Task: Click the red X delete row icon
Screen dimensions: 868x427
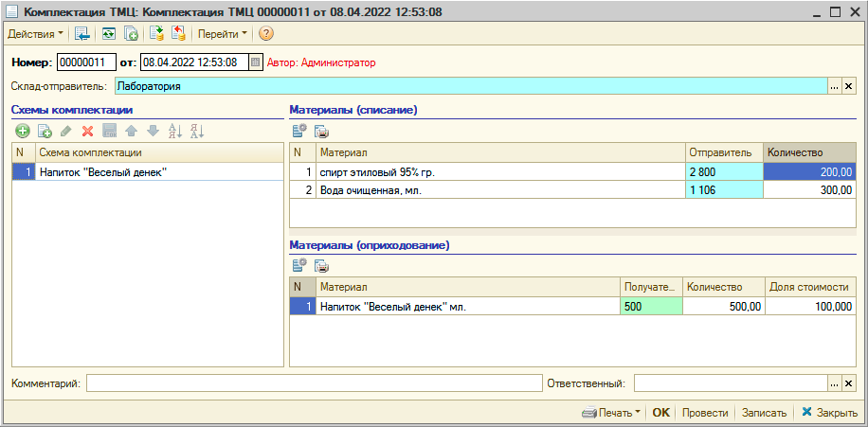Action: pos(87,132)
